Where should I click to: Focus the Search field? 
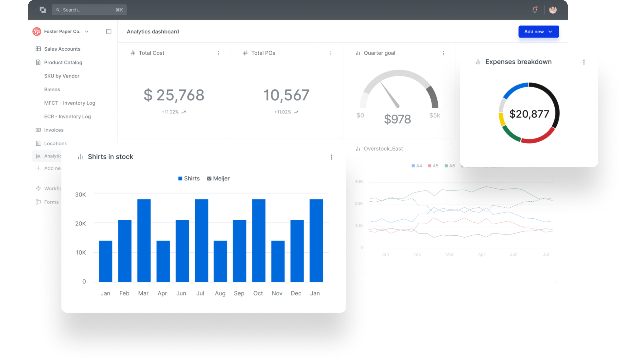tap(89, 10)
